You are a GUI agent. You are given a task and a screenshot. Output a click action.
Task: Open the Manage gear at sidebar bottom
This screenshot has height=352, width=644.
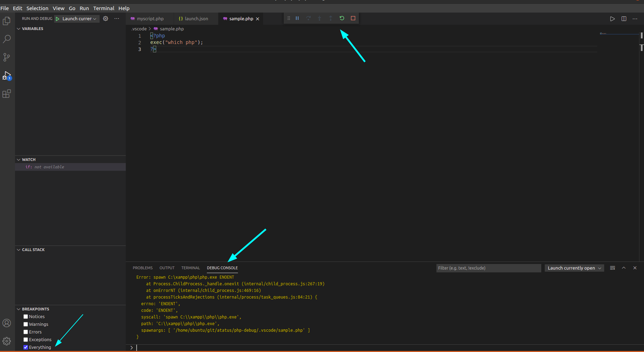7,341
